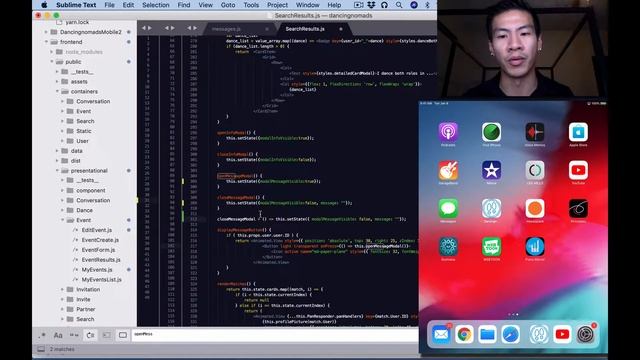The image size is (640, 360).
Task: Expand the node_modules folder
Action: [52, 52]
